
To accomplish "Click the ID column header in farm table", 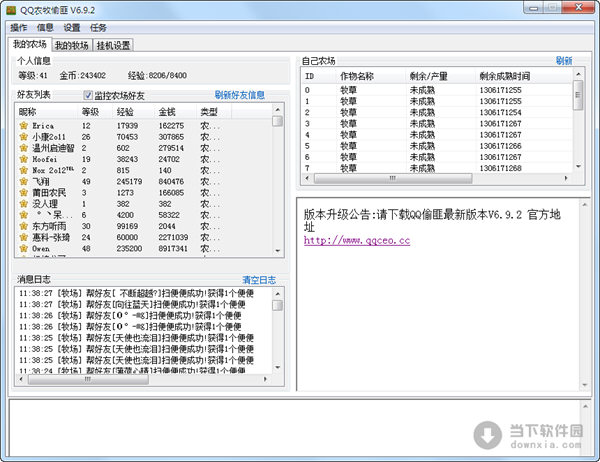I will (x=318, y=77).
